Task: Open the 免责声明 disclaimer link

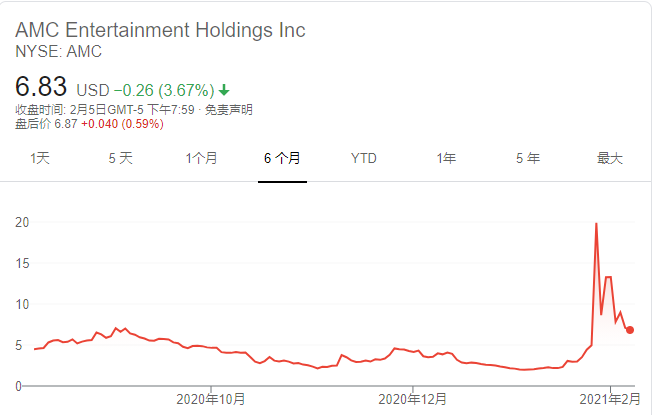Action: tap(229, 109)
